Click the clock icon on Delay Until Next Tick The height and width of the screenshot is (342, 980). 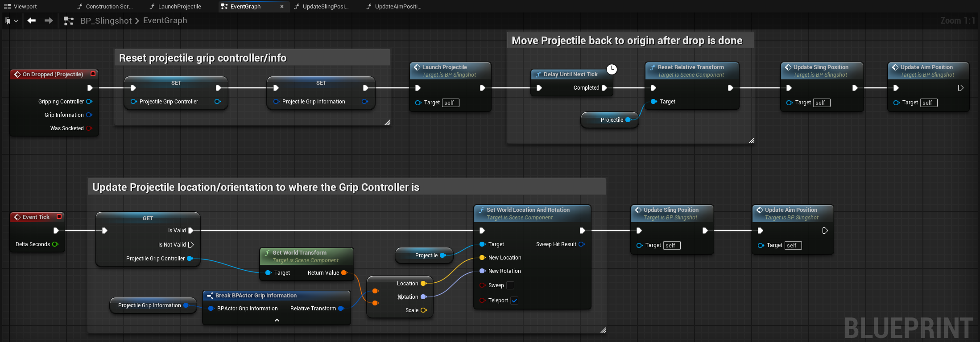point(612,69)
